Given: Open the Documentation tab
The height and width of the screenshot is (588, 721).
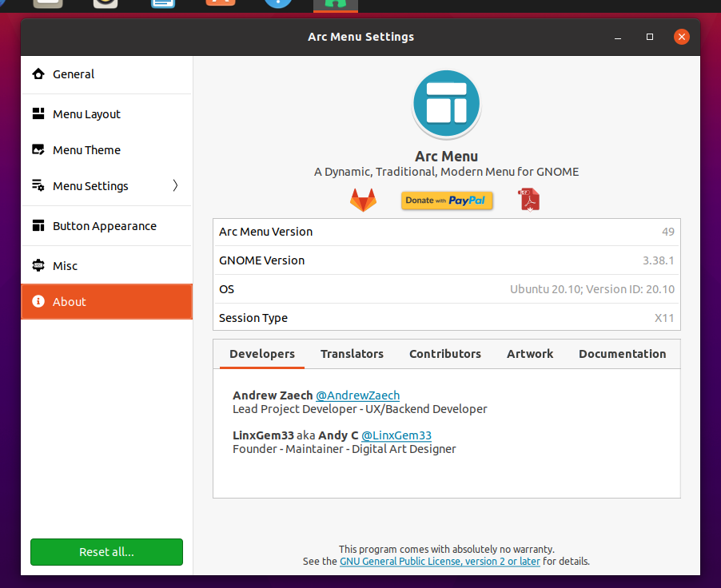Looking at the screenshot, I should 622,354.
